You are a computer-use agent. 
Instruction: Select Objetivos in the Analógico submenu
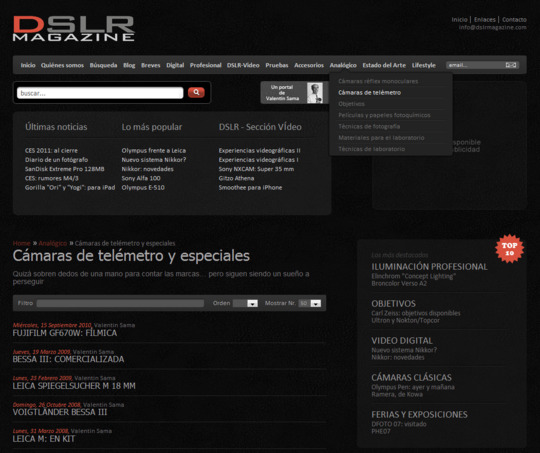click(351, 104)
